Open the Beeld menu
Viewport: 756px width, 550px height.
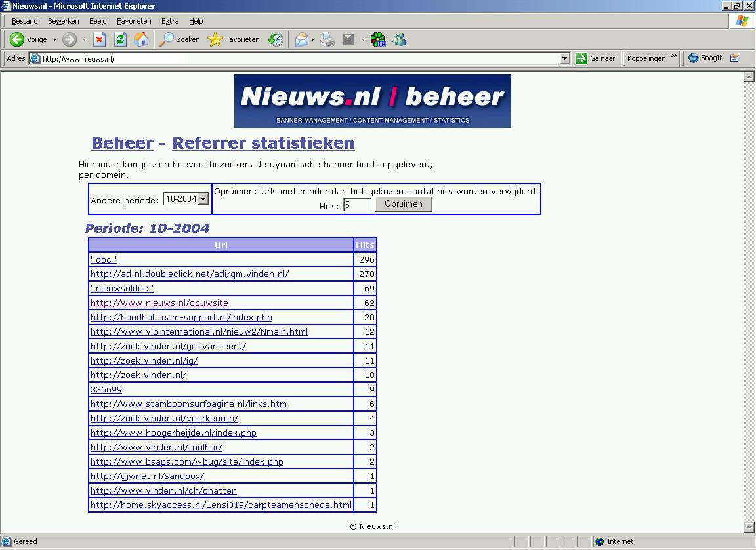(x=98, y=21)
